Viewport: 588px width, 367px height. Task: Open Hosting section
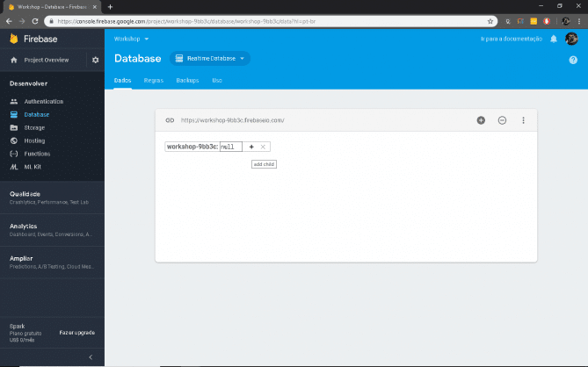click(34, 140)
